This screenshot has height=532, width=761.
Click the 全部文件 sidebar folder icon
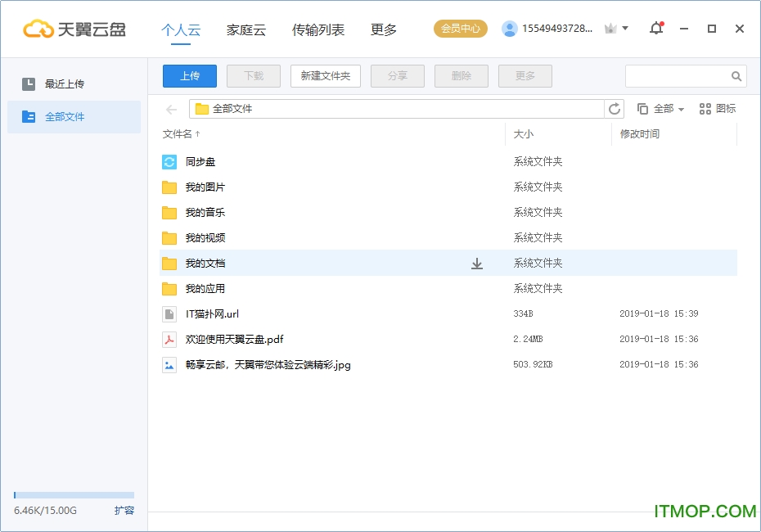point(29,117)
